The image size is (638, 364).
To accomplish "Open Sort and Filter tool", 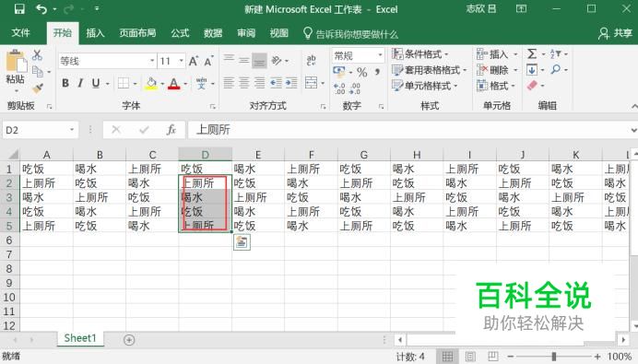I will [555, 54].
